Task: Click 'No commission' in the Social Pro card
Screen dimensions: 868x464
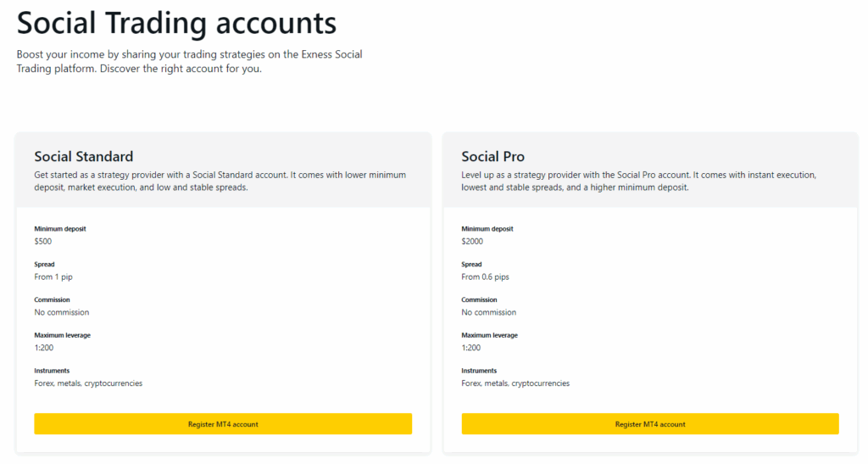Action: [x=489, y=312]
